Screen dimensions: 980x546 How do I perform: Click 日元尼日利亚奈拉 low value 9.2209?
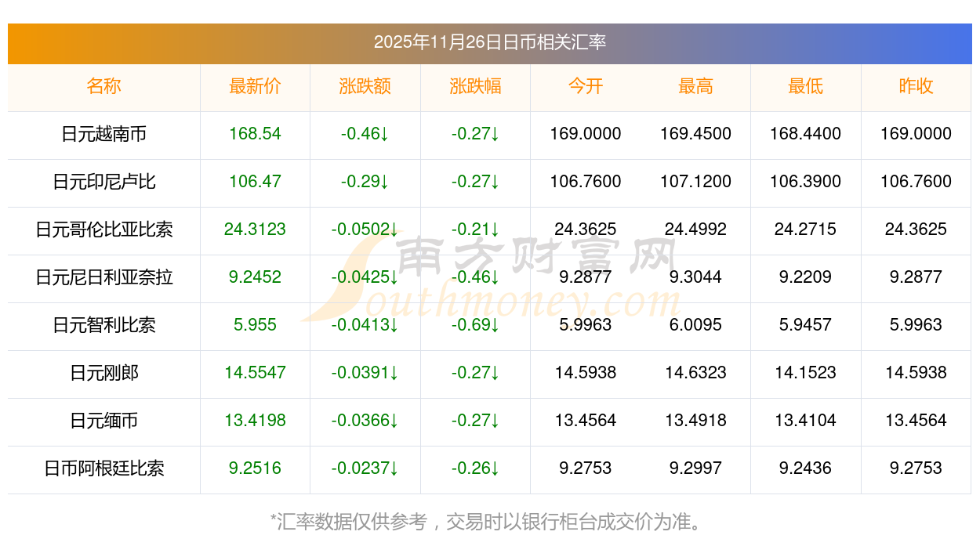coord(806,277)
